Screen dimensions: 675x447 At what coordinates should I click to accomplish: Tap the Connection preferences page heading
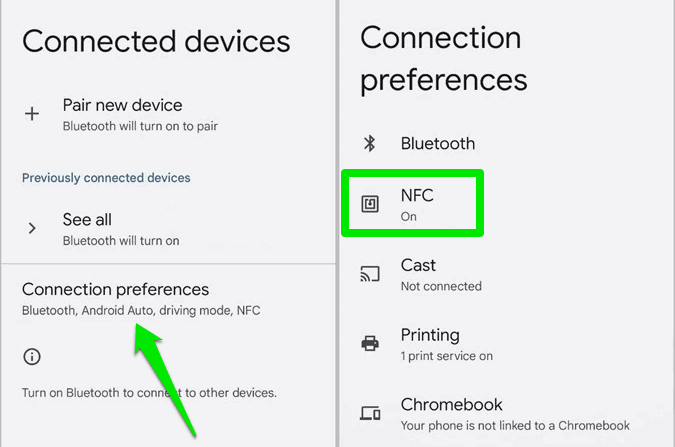pos(443,58)
